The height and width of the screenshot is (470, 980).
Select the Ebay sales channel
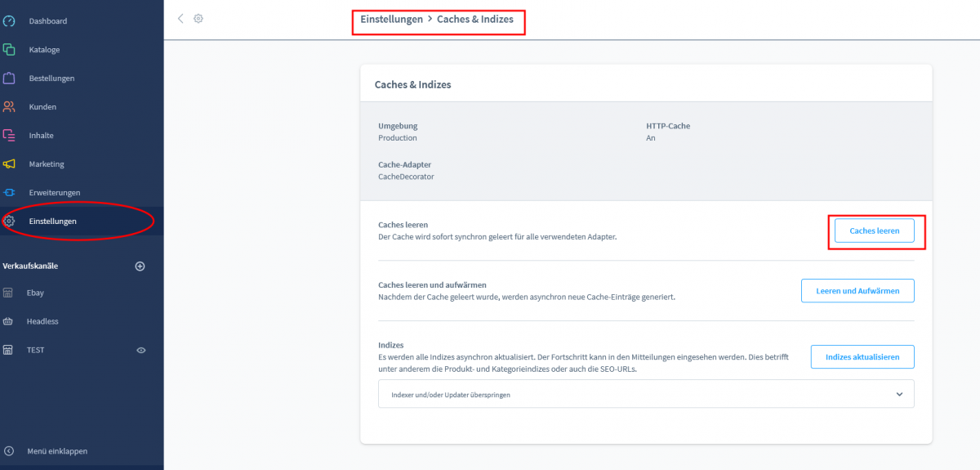tap(35, 293)
